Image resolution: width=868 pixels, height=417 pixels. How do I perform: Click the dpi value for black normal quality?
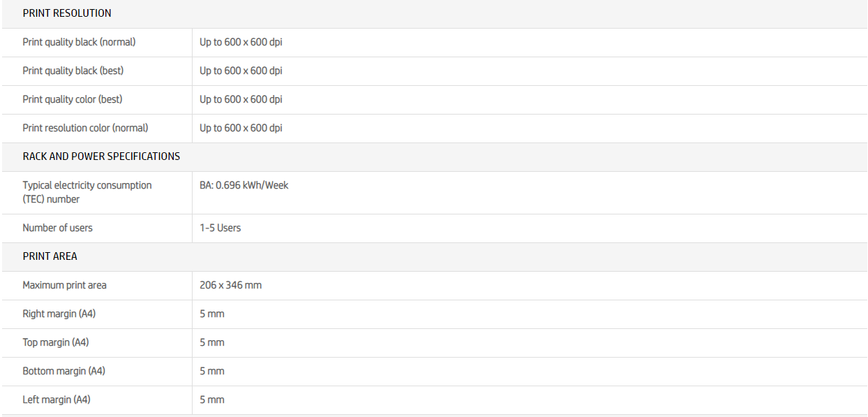tap(241, 42)
